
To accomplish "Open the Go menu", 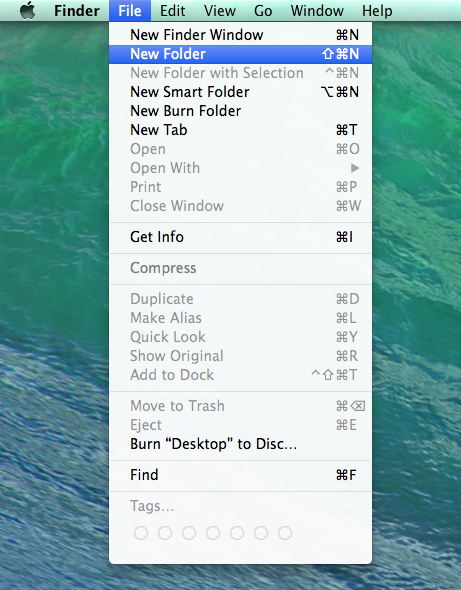I will (263, 11).
